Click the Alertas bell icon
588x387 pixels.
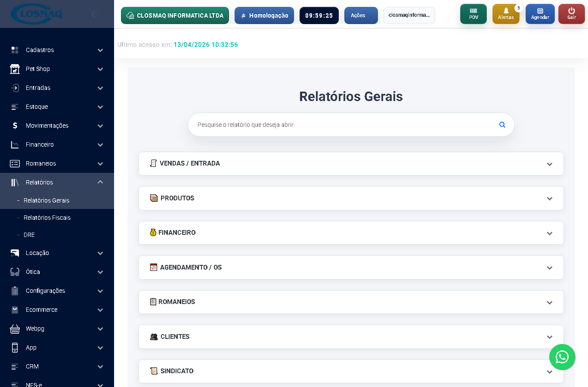point(506,13)
